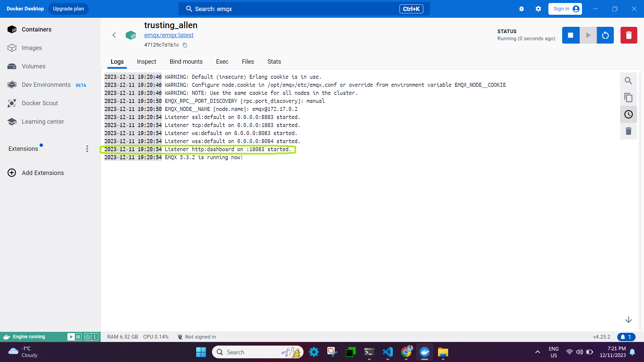Switch to the Files tab
This screenshot has height=362, width=644.
click(x=248, y=62)
